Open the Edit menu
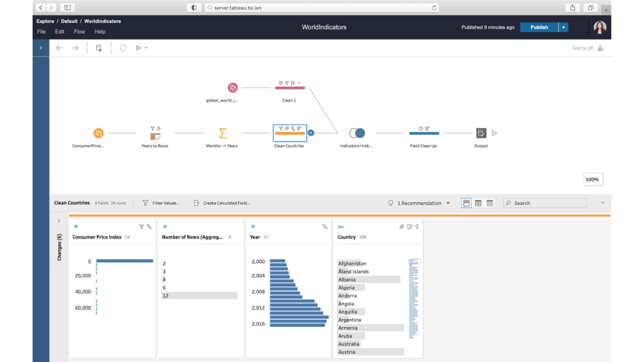 [60, 32]
